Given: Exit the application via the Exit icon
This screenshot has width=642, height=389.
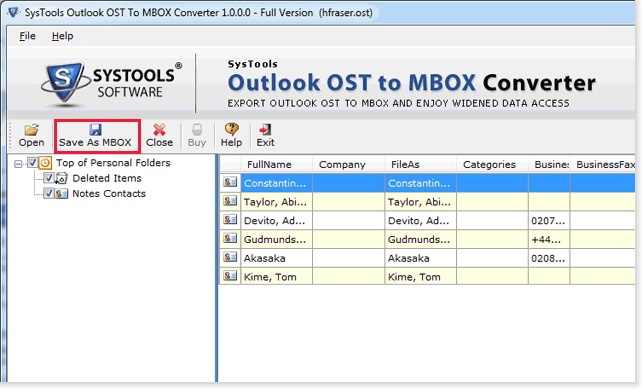Looking at the screenshot, I should coord(265,130).
